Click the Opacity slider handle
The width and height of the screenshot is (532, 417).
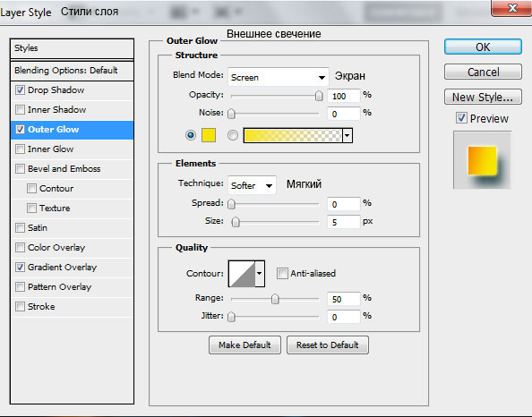click(319, 96)
